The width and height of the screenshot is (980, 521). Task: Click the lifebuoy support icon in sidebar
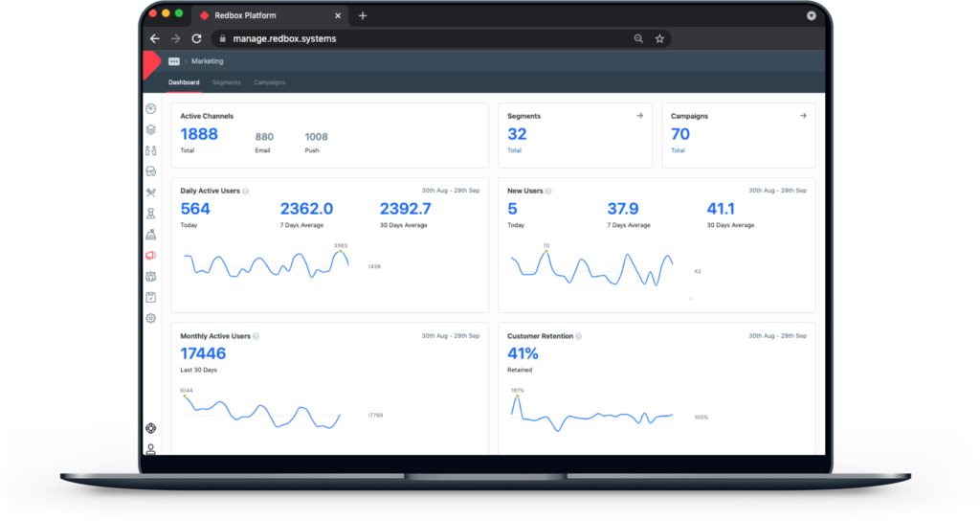150,428
